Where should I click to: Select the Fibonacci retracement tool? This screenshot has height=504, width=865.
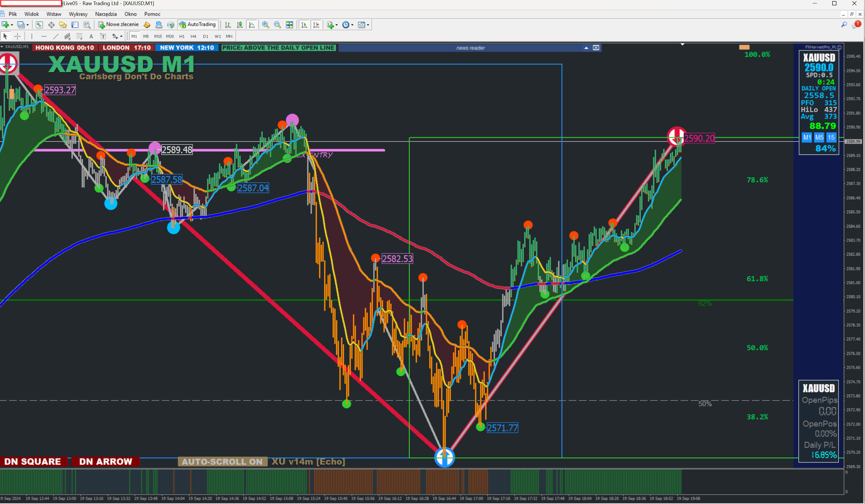coord(79,36)
